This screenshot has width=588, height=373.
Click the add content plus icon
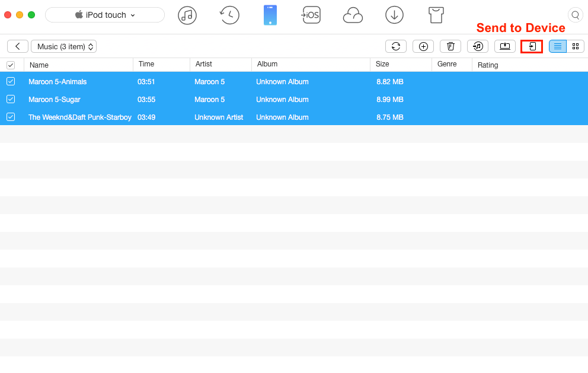[423, 46]
